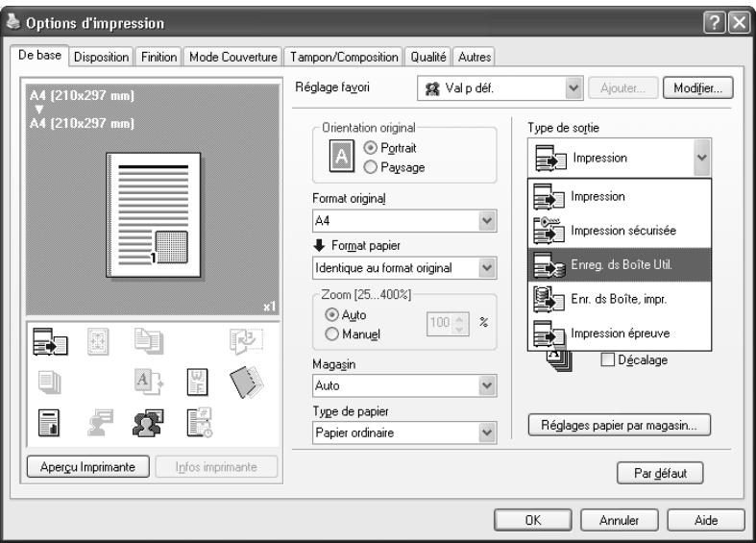Choose Auto zoom mode
The image size is (756, 543).
coord(331,315)
